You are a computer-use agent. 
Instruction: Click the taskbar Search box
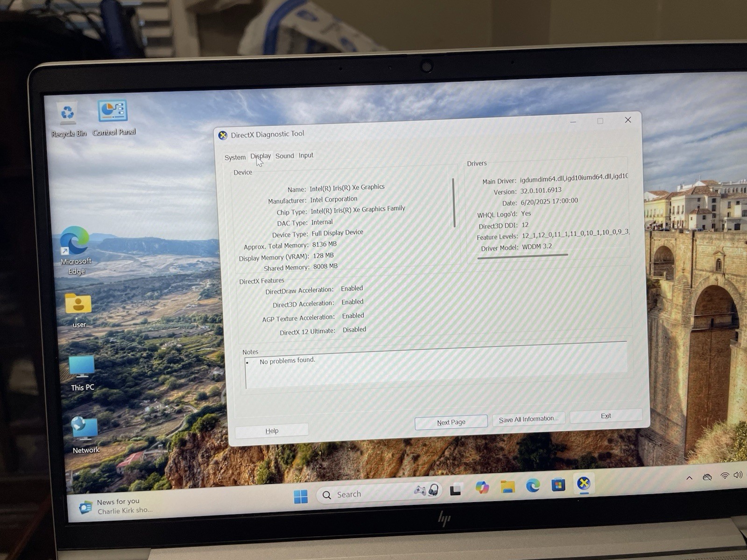point(379,493)
